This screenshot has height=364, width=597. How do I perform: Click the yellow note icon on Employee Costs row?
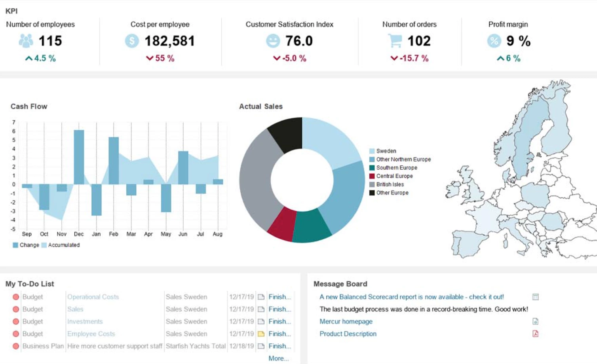[260, 334]
